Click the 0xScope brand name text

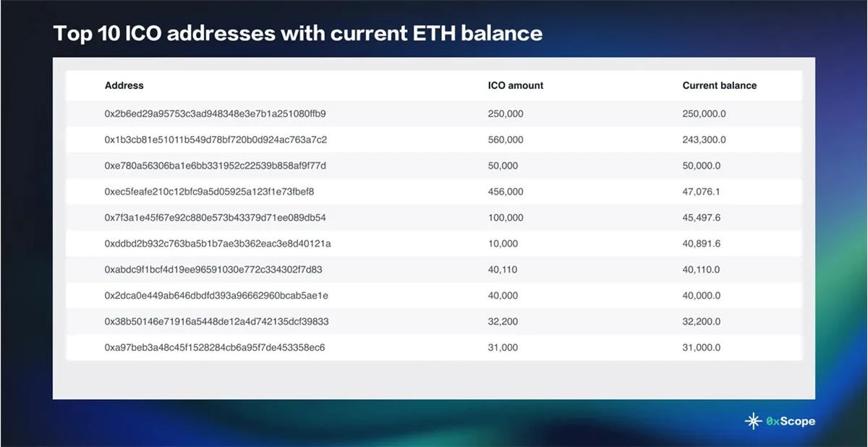tap(791, 421)
